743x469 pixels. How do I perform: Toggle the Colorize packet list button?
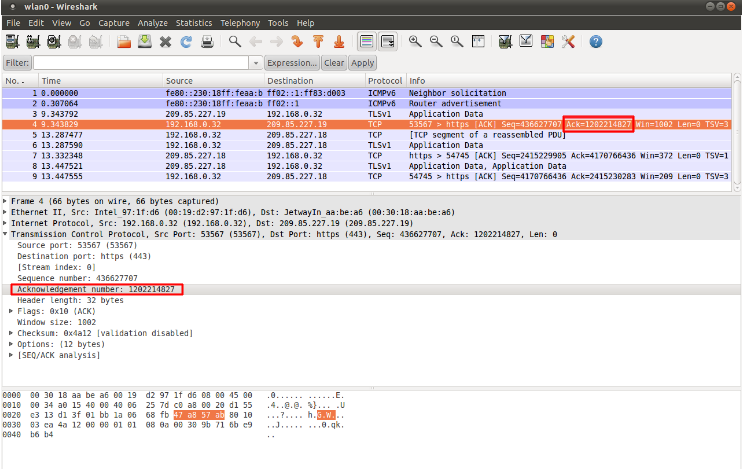[366, 42]
